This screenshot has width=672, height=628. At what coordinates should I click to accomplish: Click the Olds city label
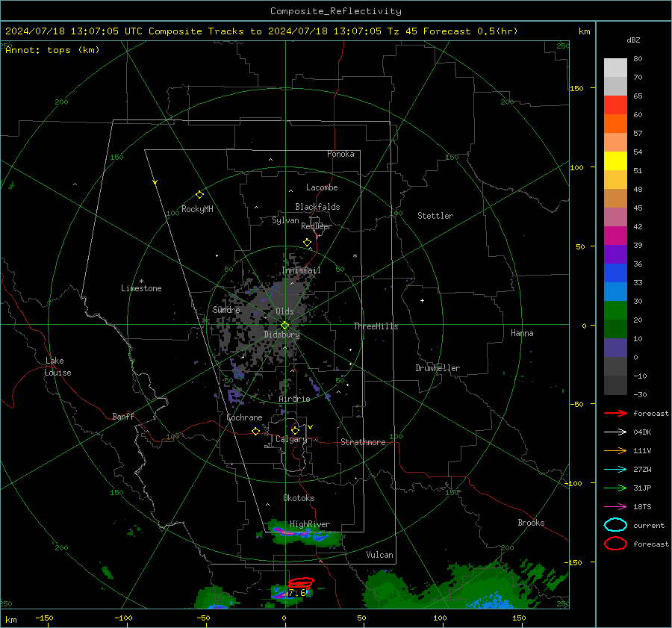point(284,311)
